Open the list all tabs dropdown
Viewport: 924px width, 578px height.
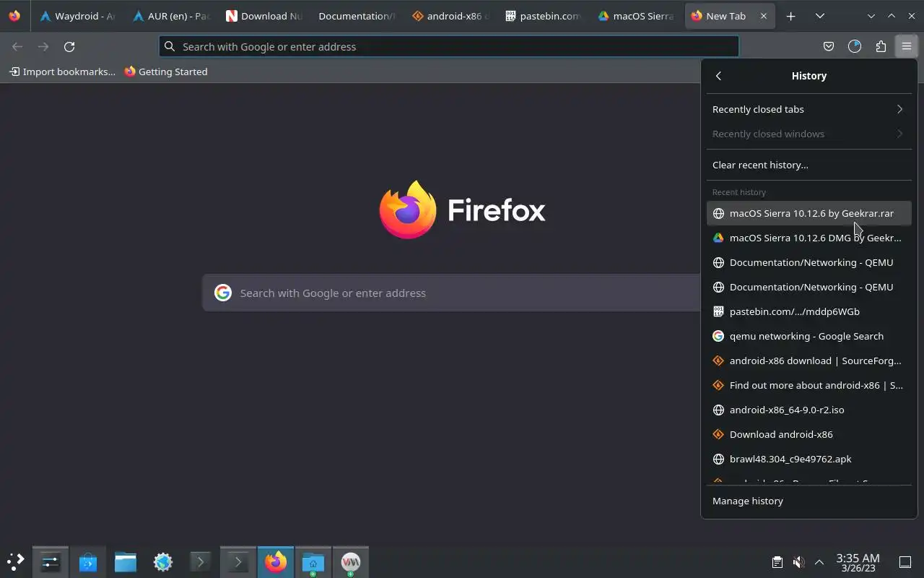pos(819,16)
